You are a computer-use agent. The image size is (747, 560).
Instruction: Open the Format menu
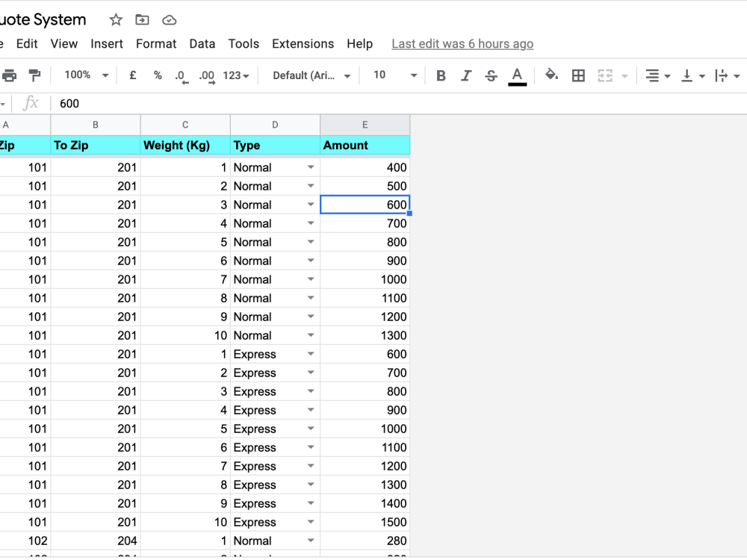[x=156, y=44]
